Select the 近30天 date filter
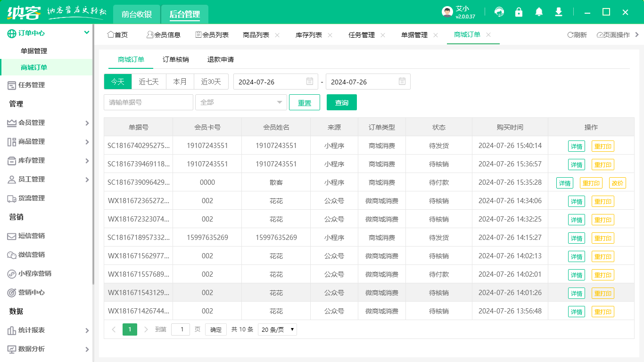The width and height of the screenshot is (644, 362). (x=211, y=82)
